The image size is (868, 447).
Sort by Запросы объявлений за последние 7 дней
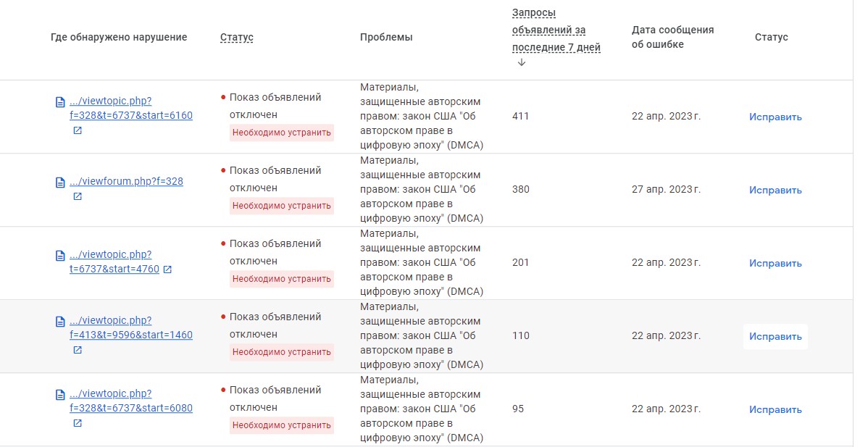[x=556, y=30]
